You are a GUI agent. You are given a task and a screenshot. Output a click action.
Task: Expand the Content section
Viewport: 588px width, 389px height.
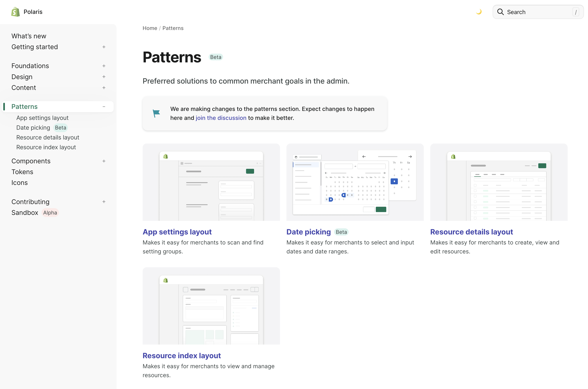pyautogui.click(x=104, y=88)
